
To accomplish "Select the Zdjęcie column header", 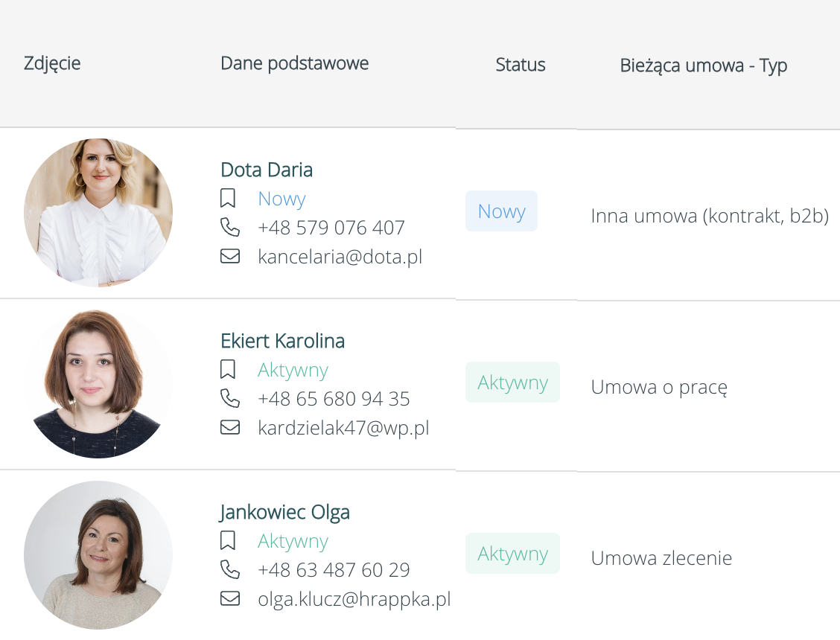I will [52, 63].
